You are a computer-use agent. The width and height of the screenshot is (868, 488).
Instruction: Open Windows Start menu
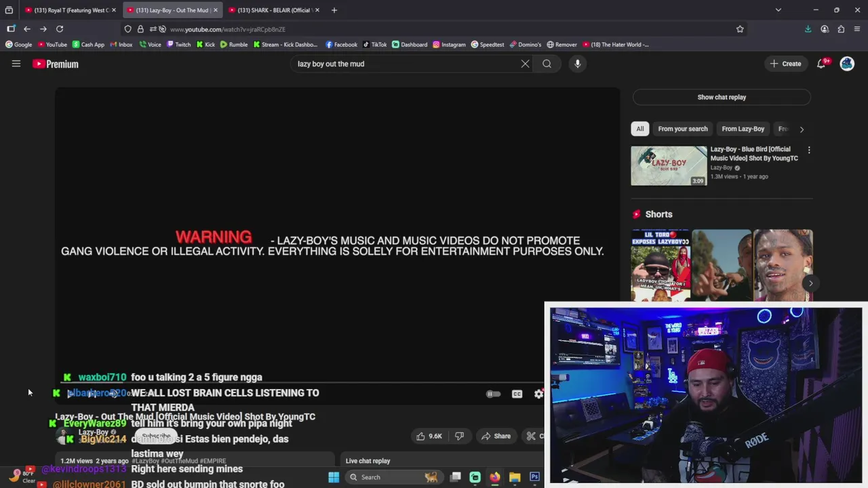pos(334,477)
